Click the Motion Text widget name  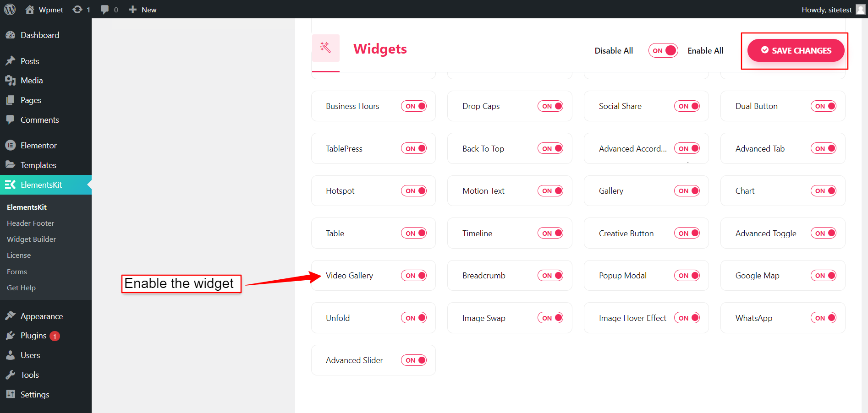(483, 191)
